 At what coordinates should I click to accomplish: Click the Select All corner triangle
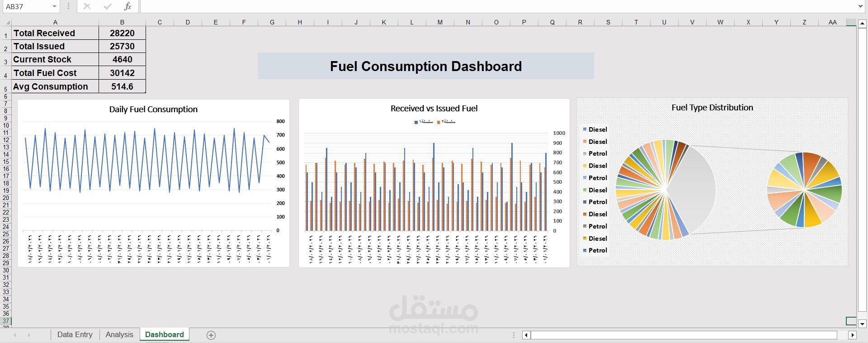click(x=7, y=22)
